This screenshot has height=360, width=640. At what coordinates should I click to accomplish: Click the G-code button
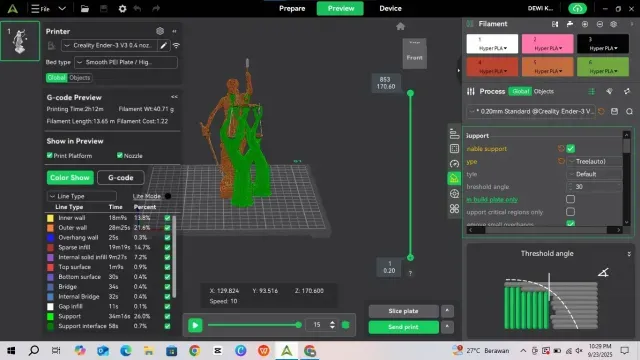tap(121, 178)
